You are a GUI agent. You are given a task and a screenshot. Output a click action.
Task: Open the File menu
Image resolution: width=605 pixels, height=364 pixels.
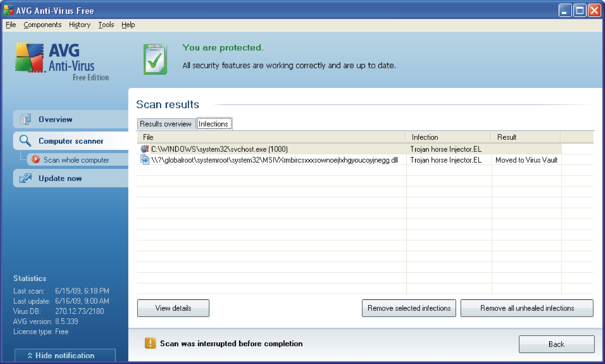(11, 25)
